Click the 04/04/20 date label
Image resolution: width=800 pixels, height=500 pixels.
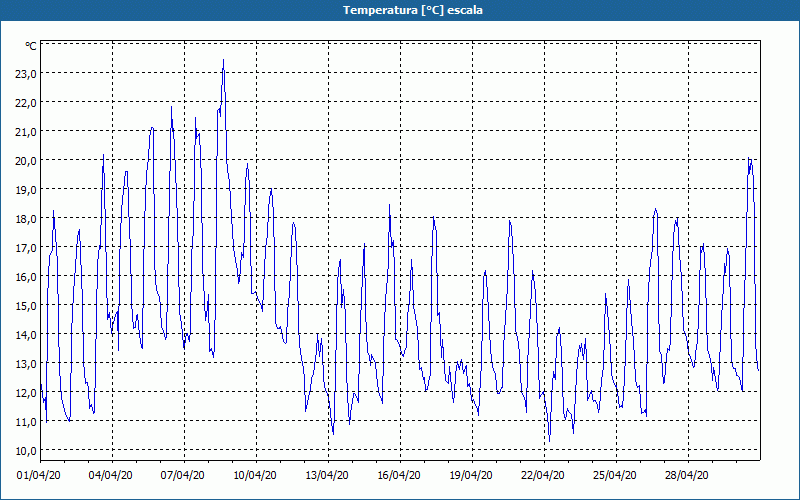click(x=111, y=475)
